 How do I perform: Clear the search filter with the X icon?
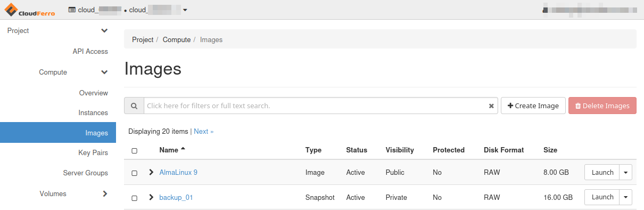(491, 106)
